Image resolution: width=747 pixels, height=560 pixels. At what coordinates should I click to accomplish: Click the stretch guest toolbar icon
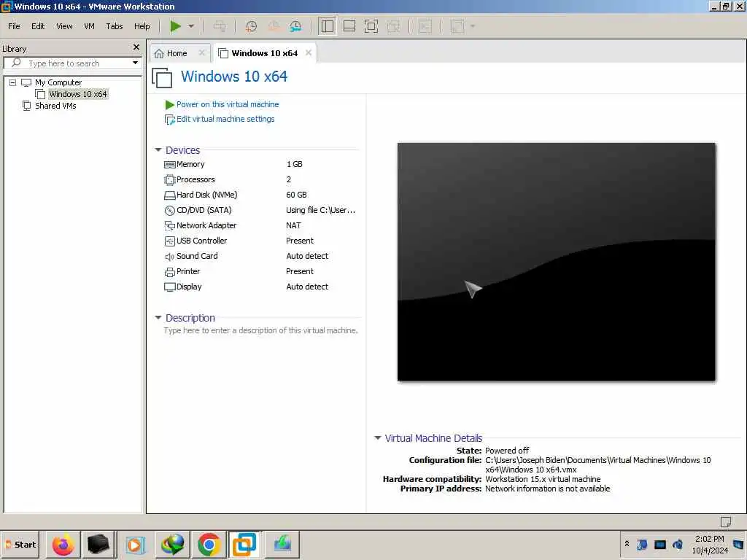(x=457, y=26)
